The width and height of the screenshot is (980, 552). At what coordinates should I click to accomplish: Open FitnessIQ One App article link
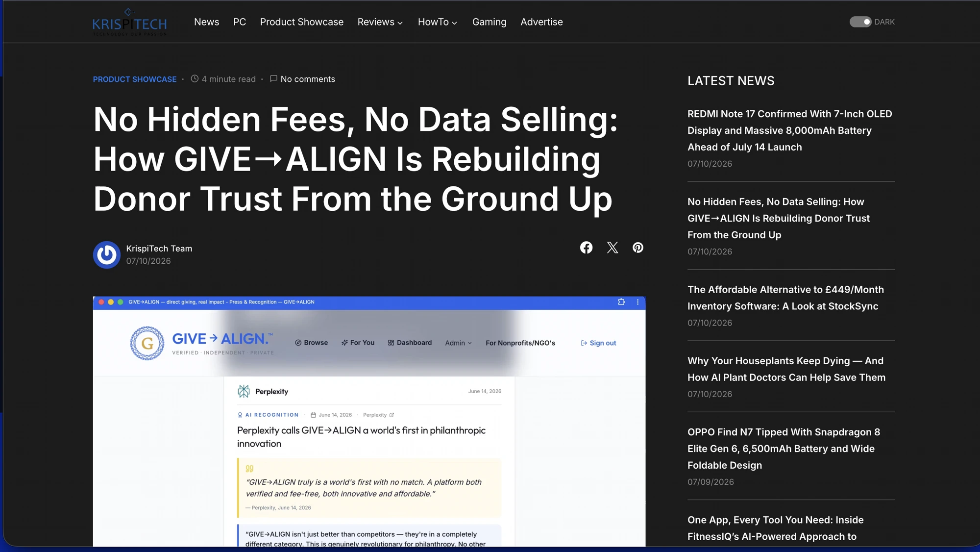point(776,528)
